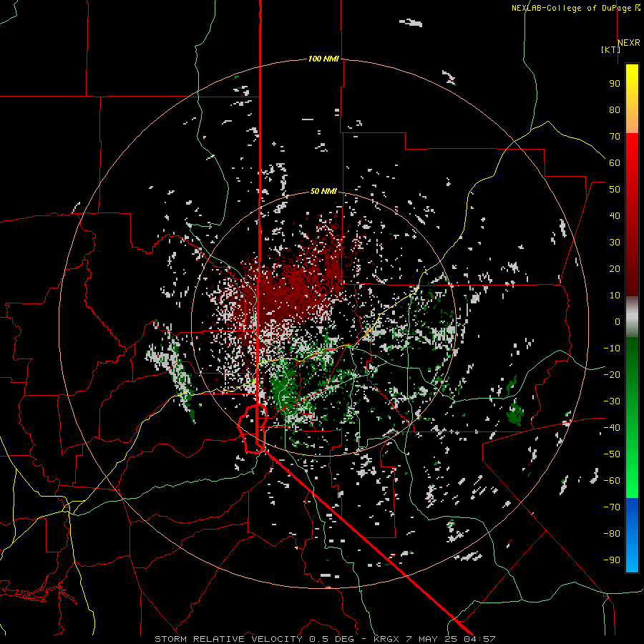644x644 pixels.
Task: Click the [KT] units label
Action: click(611, 49)
